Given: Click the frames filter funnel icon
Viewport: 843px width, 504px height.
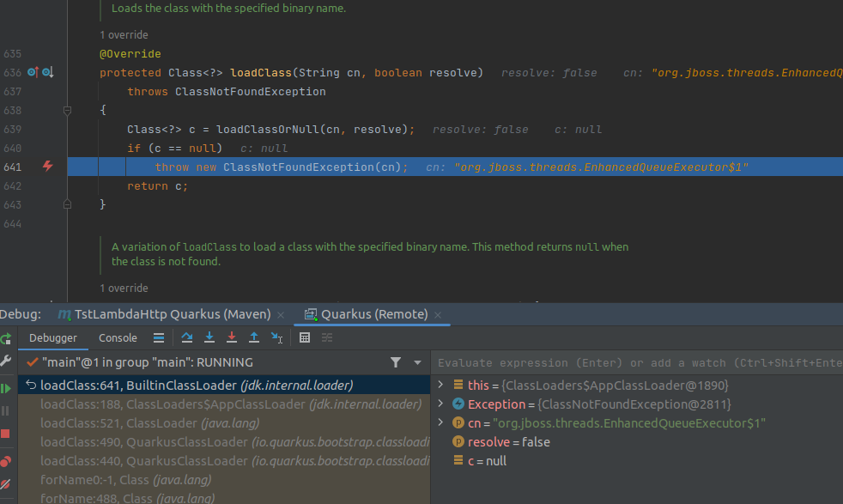Looking at the screenshot, I should click(x=396, y=362).
